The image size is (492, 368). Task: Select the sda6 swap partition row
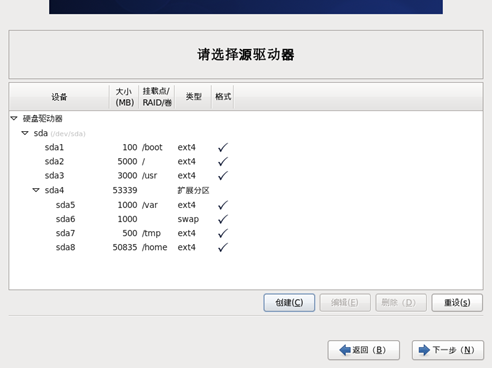(x=246, y=219)
